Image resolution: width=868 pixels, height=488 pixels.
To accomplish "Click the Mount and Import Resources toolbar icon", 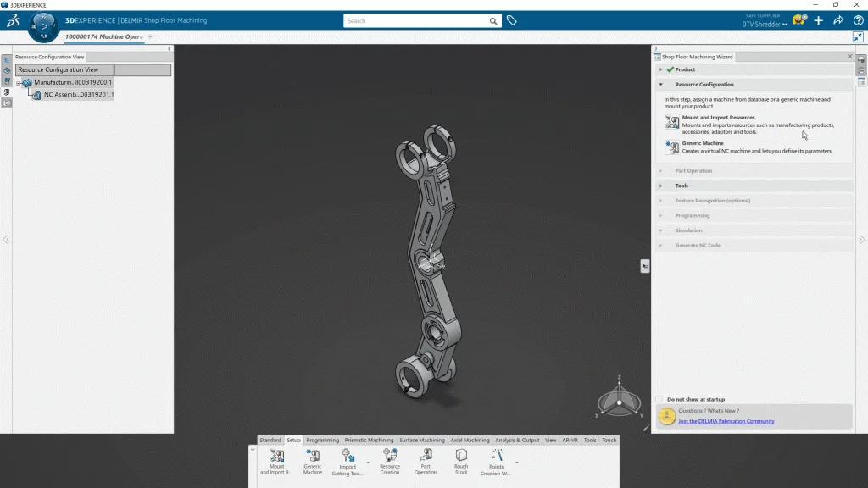I will [276, 456].
